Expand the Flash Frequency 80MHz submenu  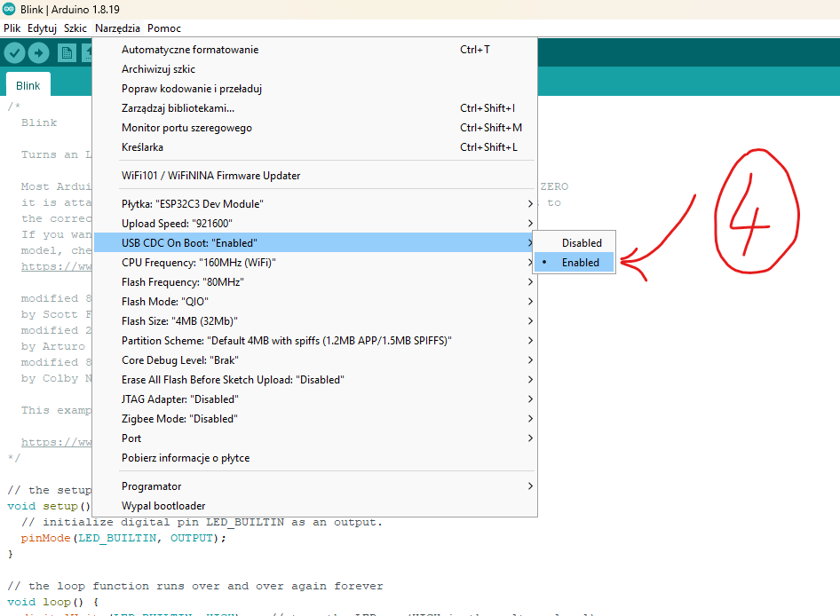pos(315,281)
